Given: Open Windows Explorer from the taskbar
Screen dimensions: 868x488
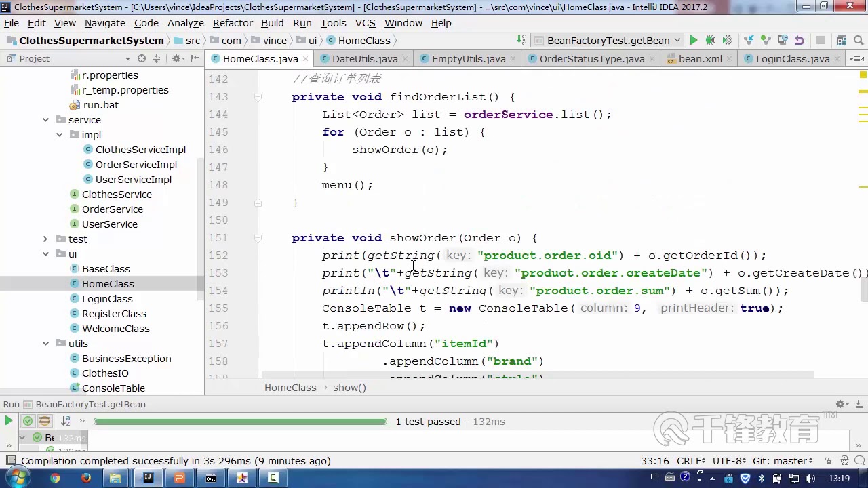Looking at the screenshot, I should [x=116, y=478].
